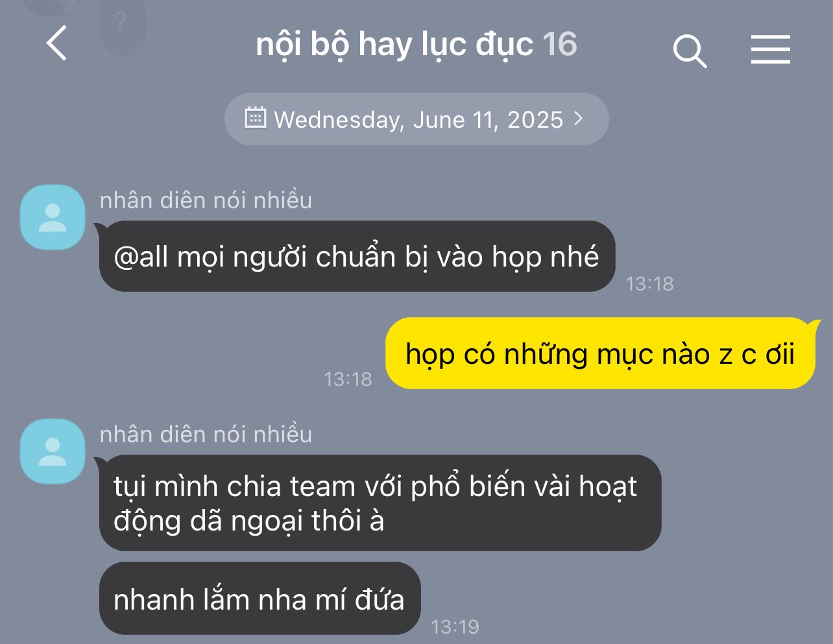Tap the 13:19 timestamp at bottom
Image resolution: width=833 pixels, height=644 pixels.
455,626
